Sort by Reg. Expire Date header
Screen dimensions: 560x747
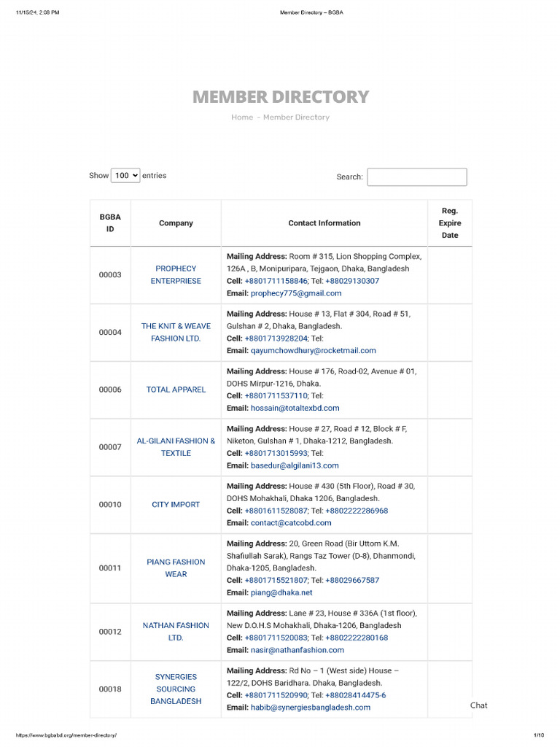[x=449, y=223]
